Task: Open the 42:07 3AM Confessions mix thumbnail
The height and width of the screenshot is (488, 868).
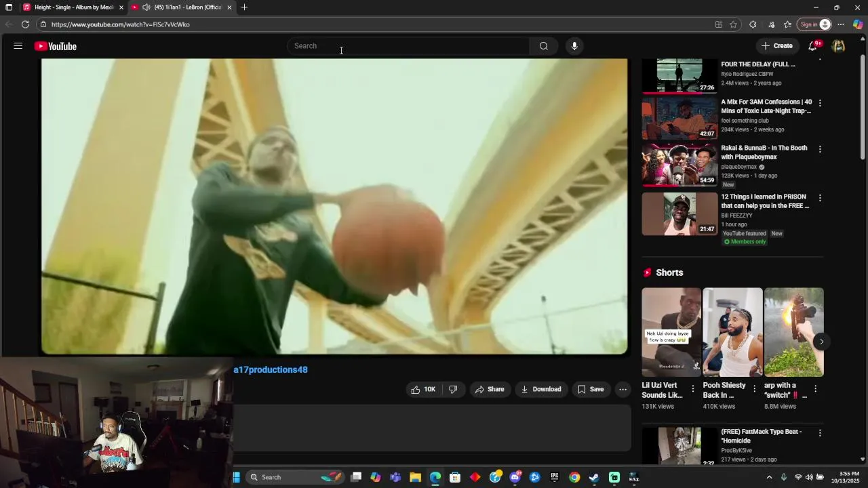Action: [679, 118]
